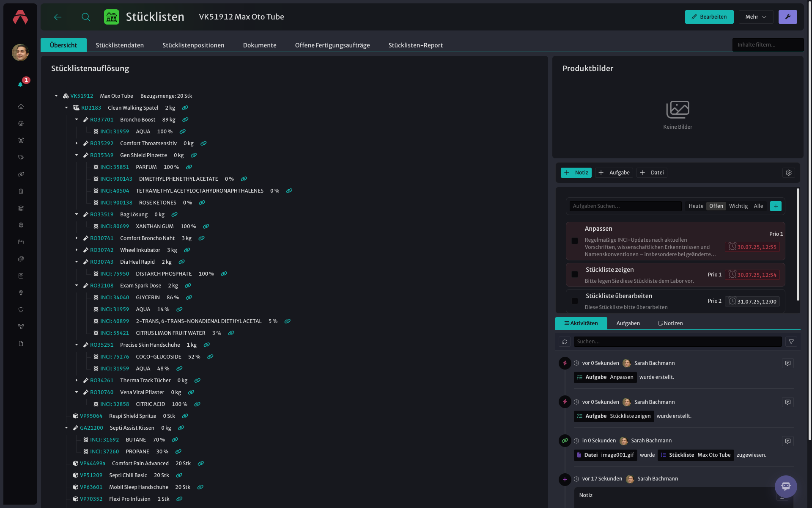Mark Stückliste überarbeiten task as done
This screenshot has height=508, width=812.
pos(575,301)
